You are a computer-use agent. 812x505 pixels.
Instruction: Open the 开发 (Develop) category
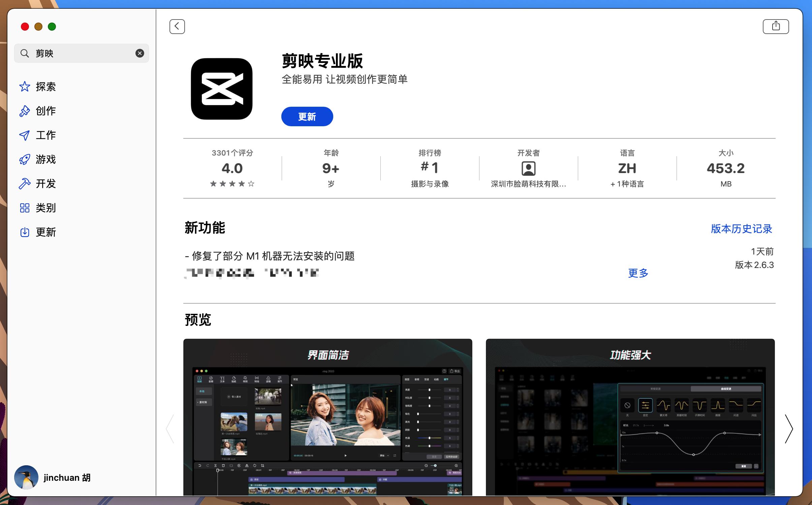pyautogui.click(x=45, y=183)
